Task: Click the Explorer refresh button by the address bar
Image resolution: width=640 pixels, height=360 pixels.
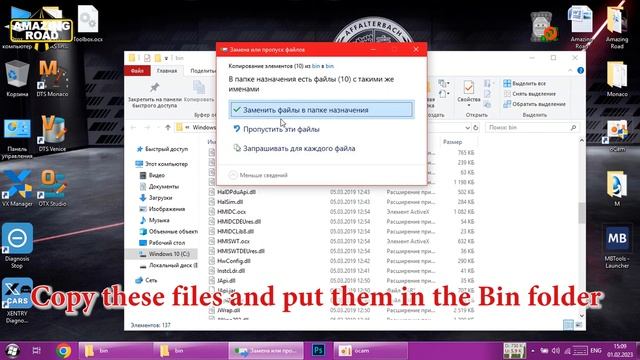Action: click(x=476, y=128)
